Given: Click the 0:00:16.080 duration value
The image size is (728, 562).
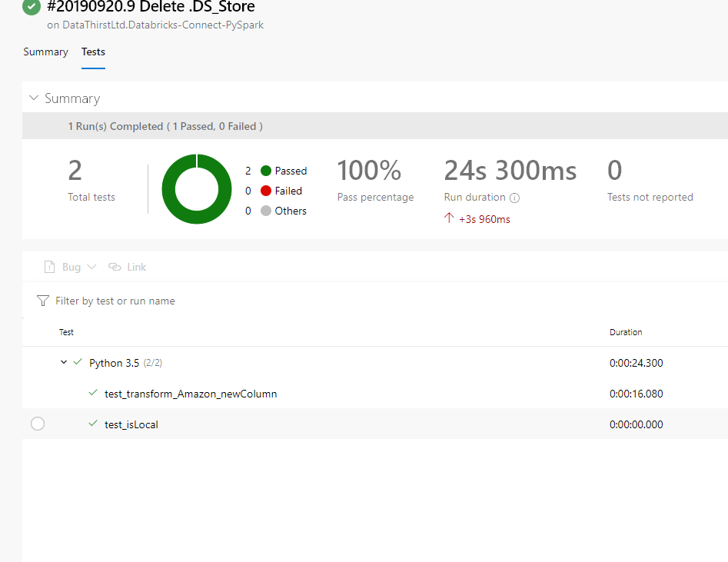Looking at the screenshot, I should pyautogui.click(x=636, y=394).
